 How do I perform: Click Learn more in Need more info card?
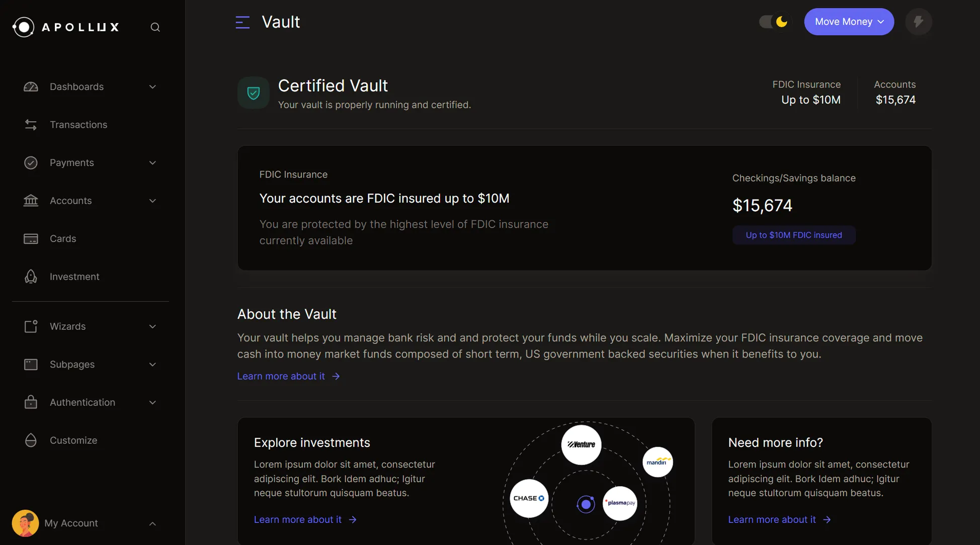pyautogui.click(x=780, y=519)
